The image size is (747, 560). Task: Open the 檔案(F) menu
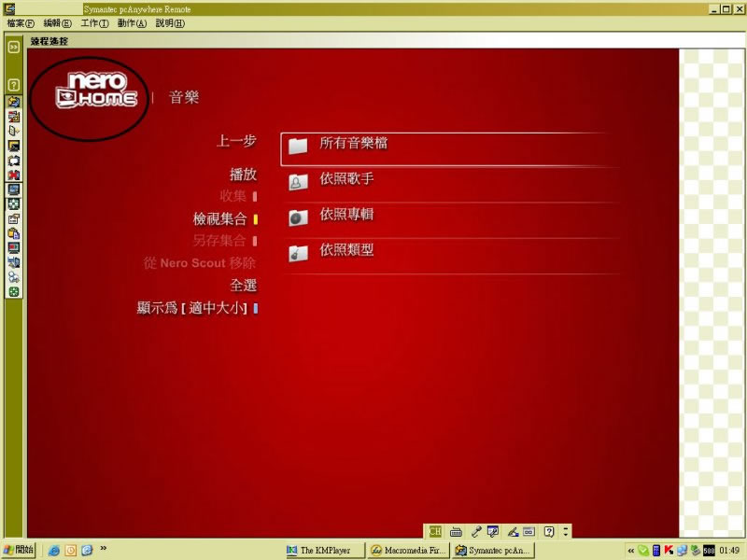click(x=21, y=23)
